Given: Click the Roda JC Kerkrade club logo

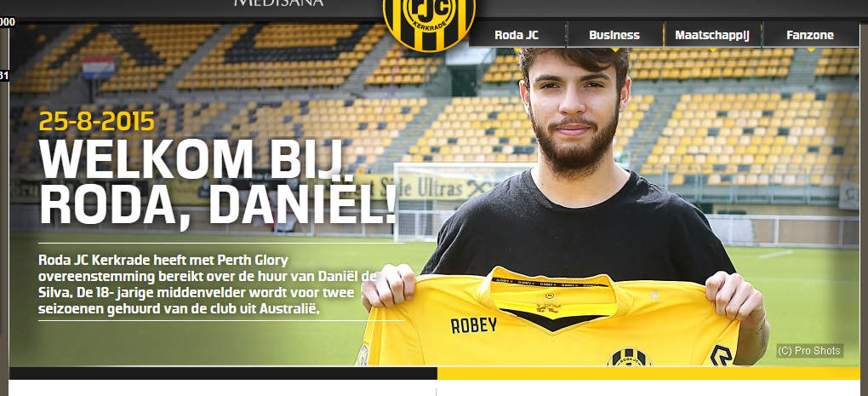Looking at the screenshot, I should (x=429, y=22).
